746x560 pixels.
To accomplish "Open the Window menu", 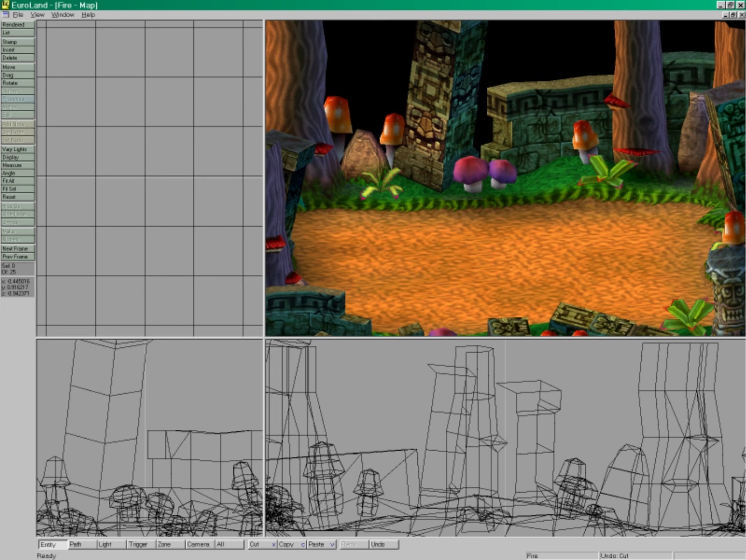I will tap(63, 15).
